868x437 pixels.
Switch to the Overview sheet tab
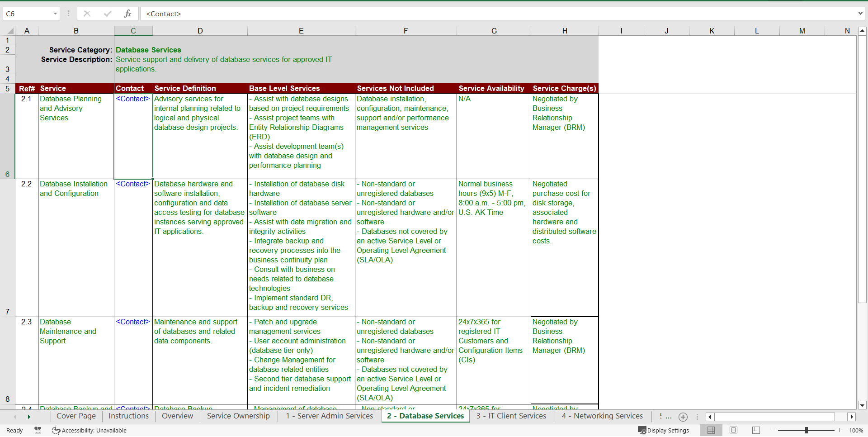tap(177, 416)
